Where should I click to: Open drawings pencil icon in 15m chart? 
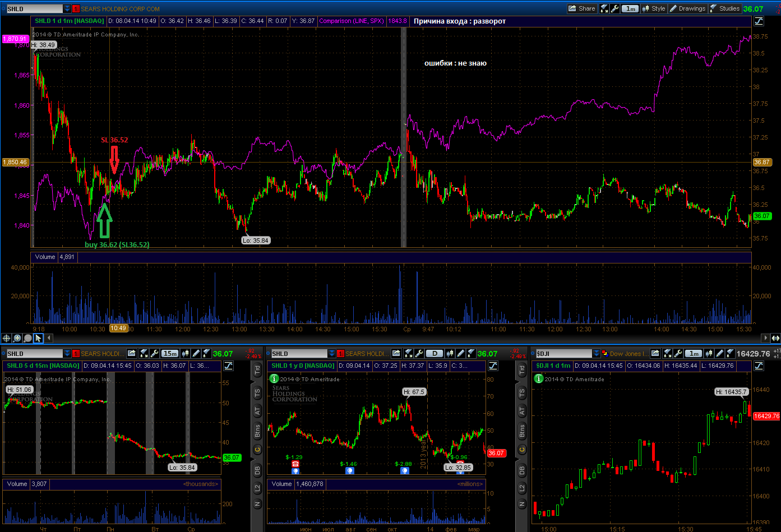pos(196,354)
